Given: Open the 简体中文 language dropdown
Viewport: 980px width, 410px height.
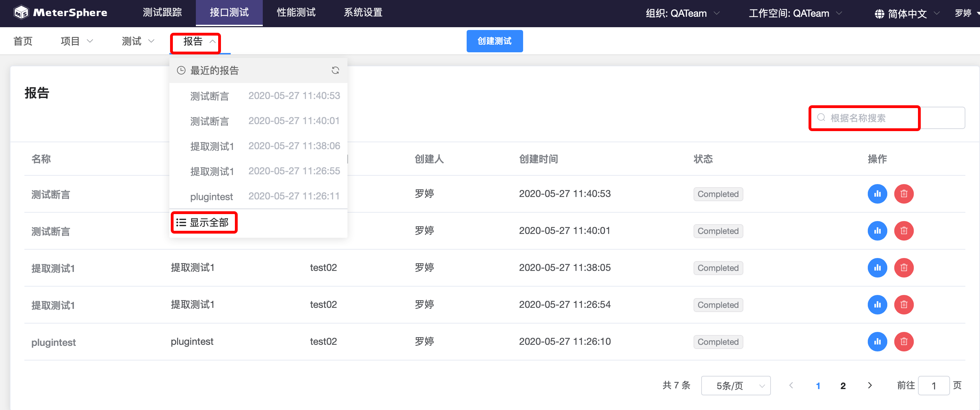Looking at the screenshot, I should (x=906, y=14).
